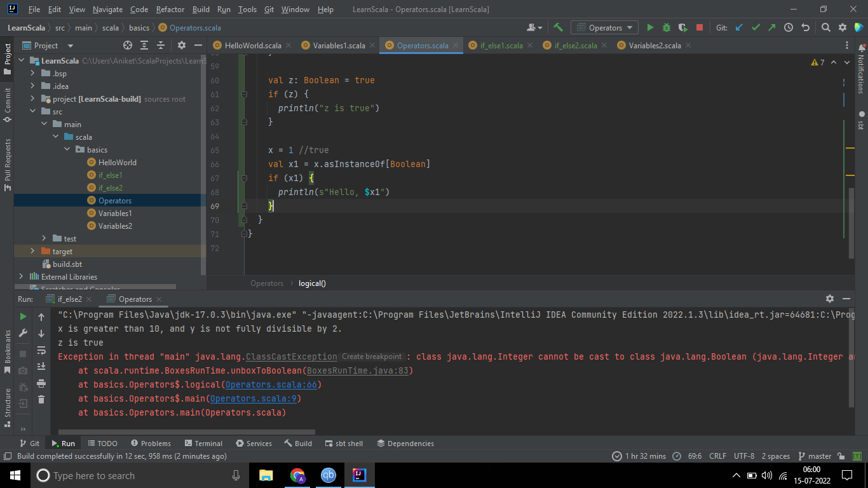Open Project panel options gear
This screenshot has width=868, height=488.
point(181,45)
